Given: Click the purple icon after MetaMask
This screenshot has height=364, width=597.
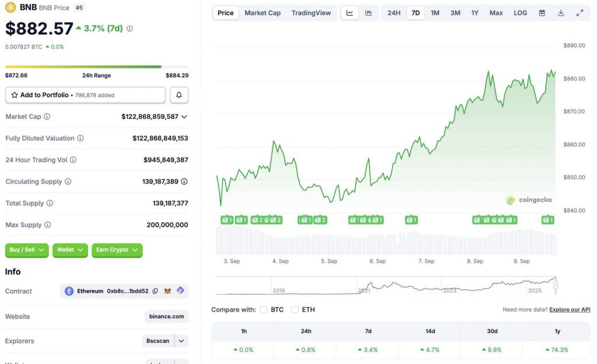Looking at the screenshot, I should pyautogui.click(x=181, y=291).
